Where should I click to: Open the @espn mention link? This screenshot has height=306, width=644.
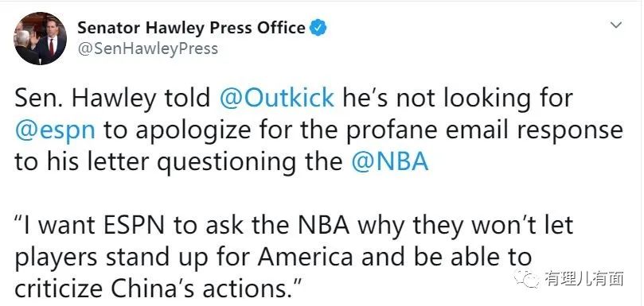(x=55, y=130)
